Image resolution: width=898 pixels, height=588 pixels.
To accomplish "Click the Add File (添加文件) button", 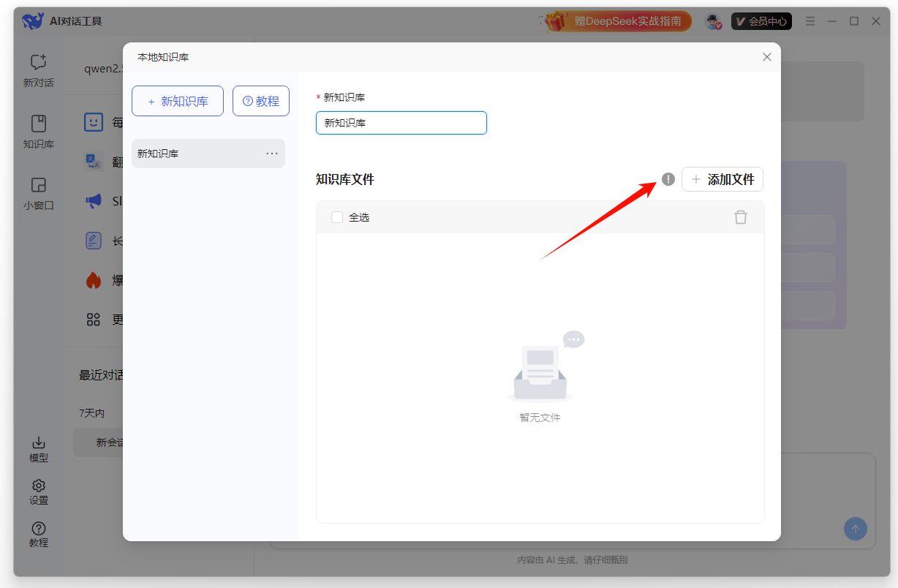I will coord(722,179).
